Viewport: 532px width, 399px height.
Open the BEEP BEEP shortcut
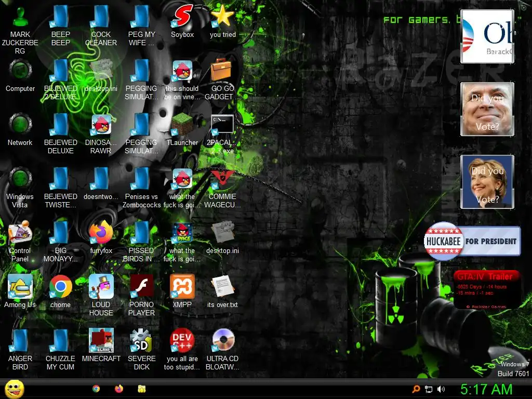pos(60,17)
